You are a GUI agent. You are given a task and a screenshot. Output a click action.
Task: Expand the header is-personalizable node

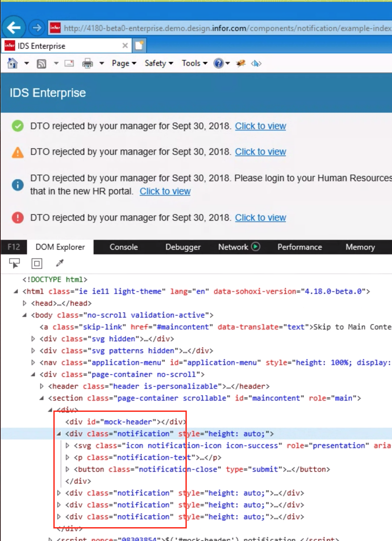tap(41, 386)
